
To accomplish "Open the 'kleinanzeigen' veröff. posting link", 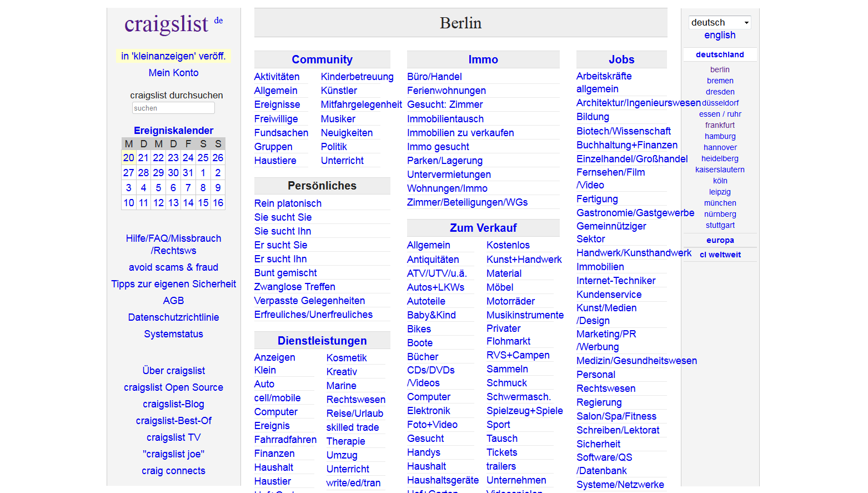I will (x=173, y=56).
